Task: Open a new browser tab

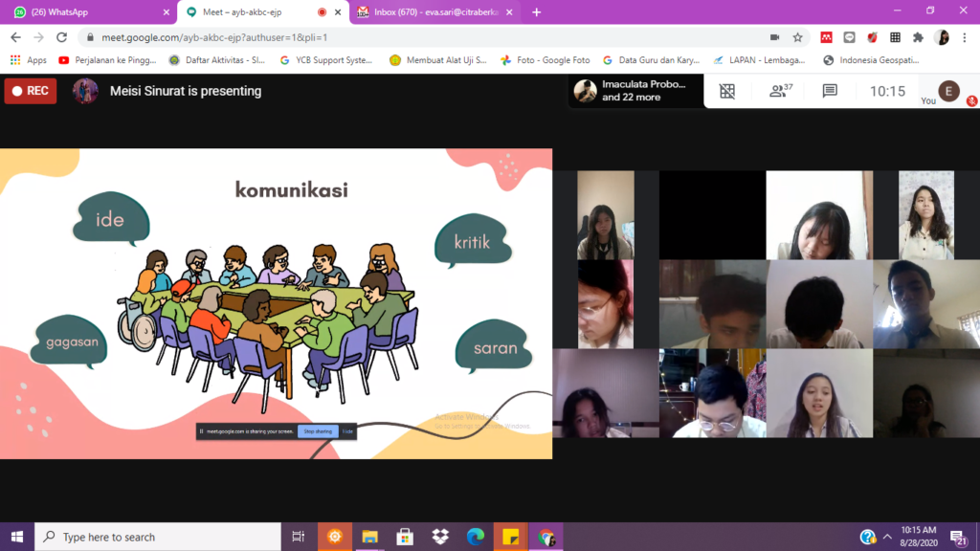Action: pyautogui.click(x=536, y=12)
